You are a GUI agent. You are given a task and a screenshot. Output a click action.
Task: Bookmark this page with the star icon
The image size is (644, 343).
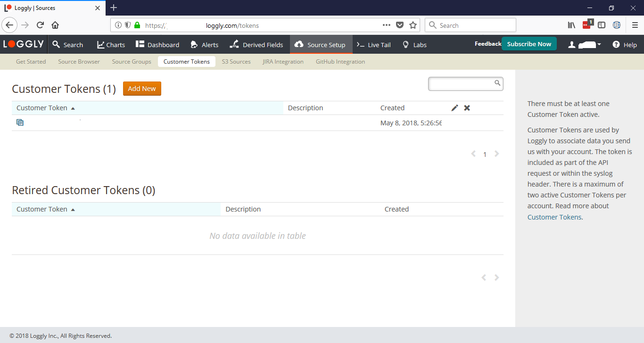[x=413, y=25]
